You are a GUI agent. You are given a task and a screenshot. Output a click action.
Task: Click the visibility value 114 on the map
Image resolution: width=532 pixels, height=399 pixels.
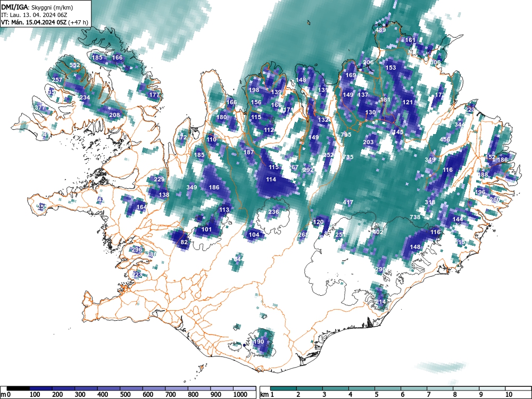(271, 179)
